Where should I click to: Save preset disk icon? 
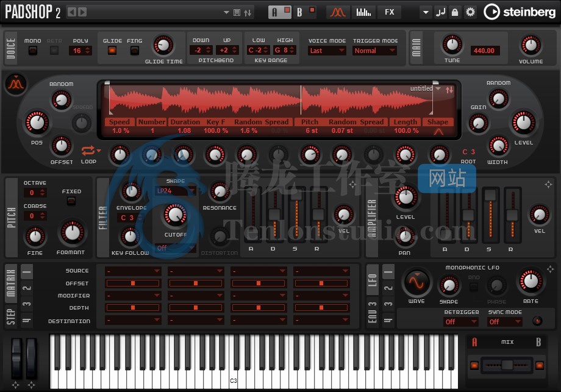[237, 13]
